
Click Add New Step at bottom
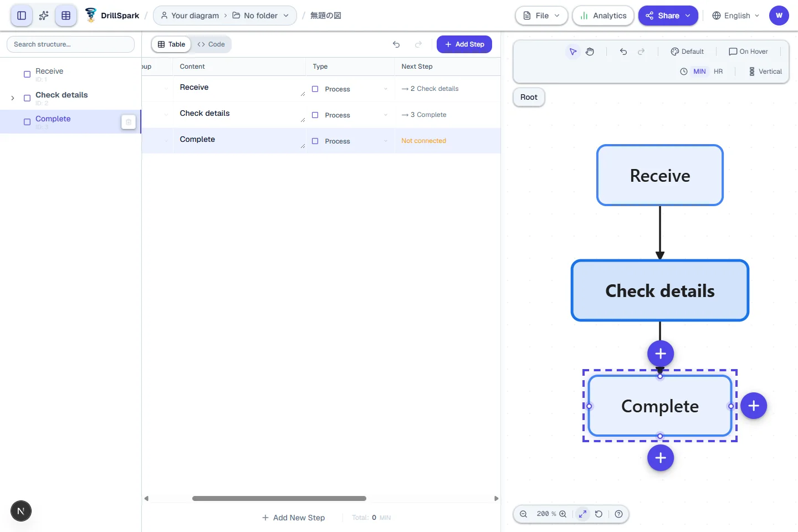coord(293,518)
